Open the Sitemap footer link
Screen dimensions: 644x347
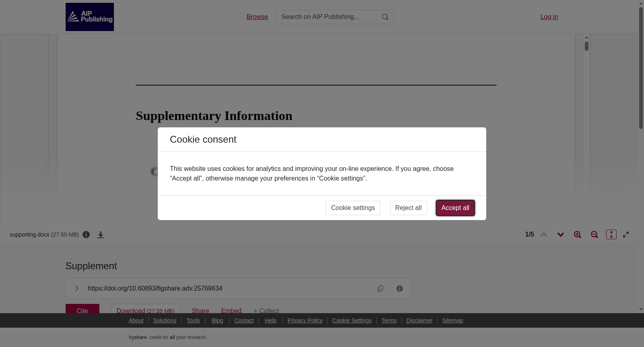click(x=452, y=320)
